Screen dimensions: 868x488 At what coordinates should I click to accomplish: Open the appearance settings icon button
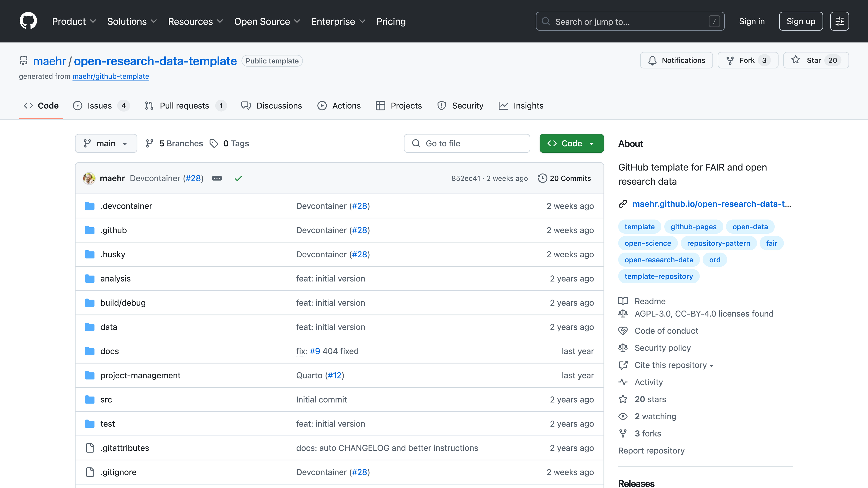(839, 21)
